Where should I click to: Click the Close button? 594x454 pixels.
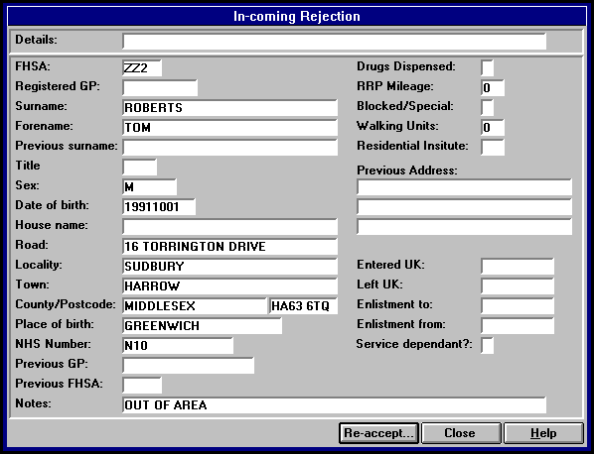pos(461,433)
